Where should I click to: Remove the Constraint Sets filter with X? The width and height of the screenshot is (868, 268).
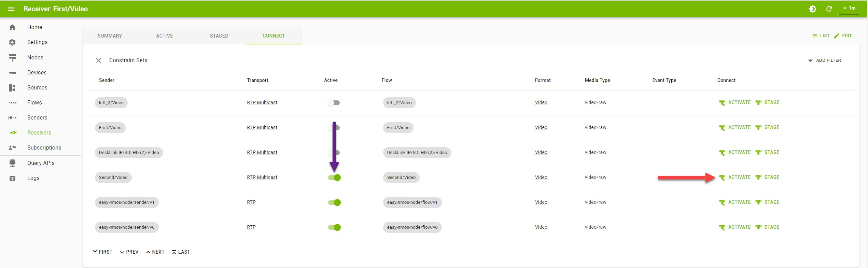click(99, 60)
